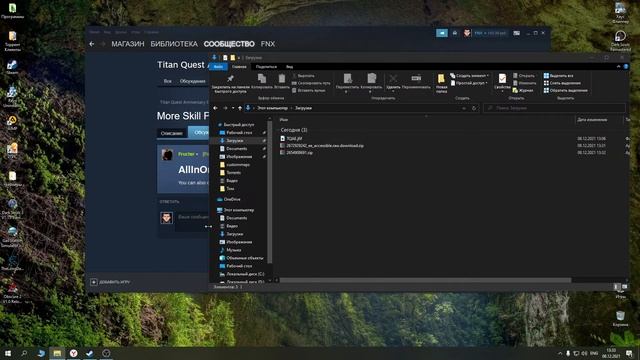Screen dimensions: 640x360
Task: Click the Explorer search Загрузки field
Action: point(555,108)
